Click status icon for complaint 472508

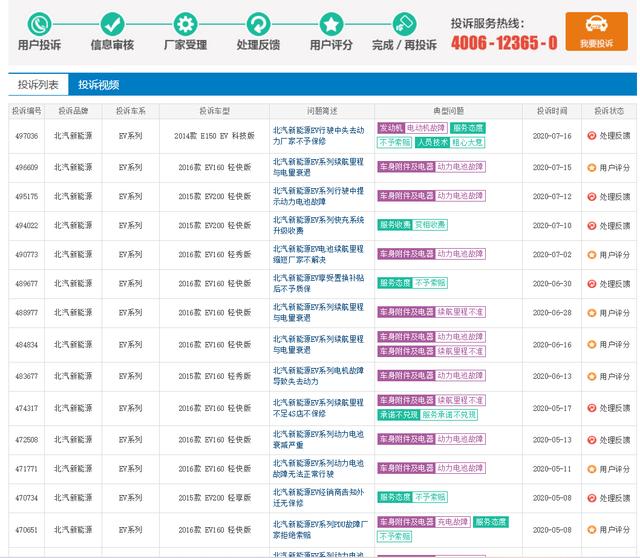(591, 440)
